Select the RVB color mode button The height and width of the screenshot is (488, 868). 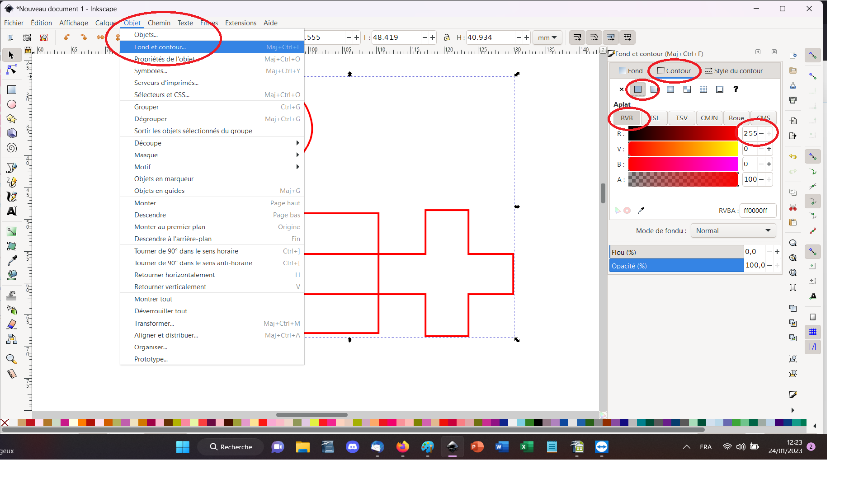coord(626,118)
